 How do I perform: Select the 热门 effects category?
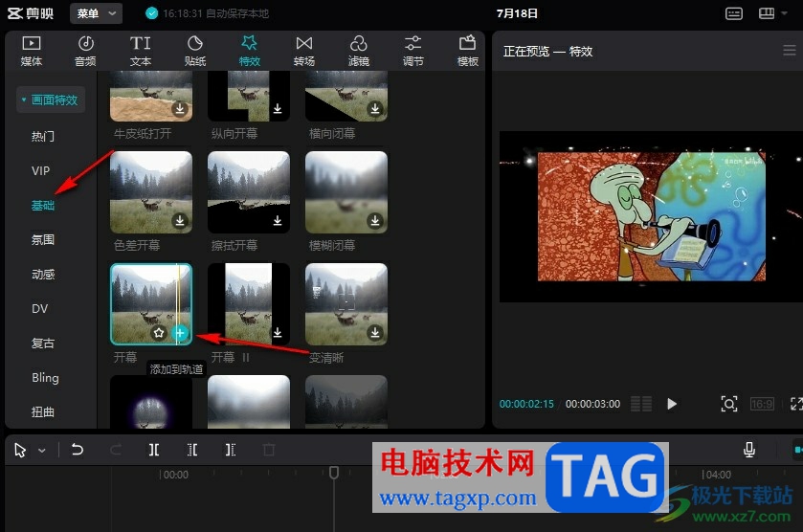[42, 136]
